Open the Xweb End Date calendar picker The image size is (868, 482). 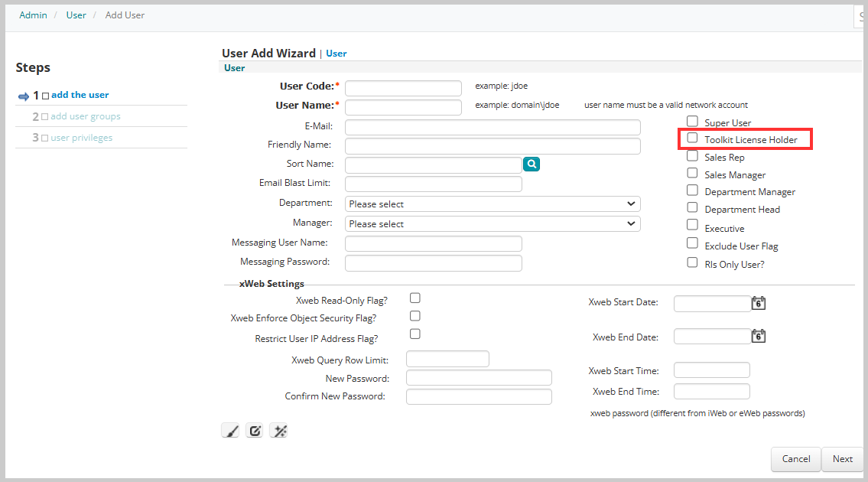pyautogui.click(x=759, y=336)
